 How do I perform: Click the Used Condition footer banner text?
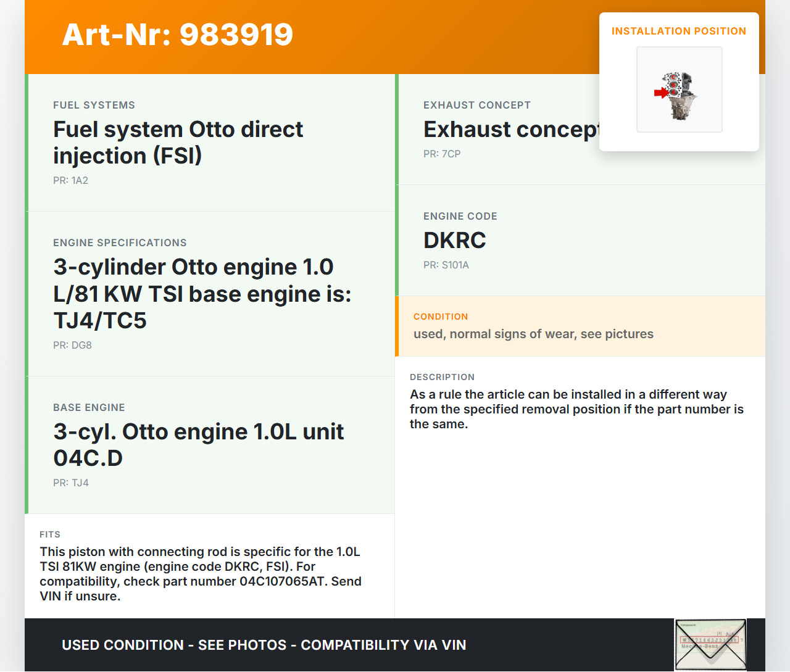pyautogui.click(x=264, y=645)
